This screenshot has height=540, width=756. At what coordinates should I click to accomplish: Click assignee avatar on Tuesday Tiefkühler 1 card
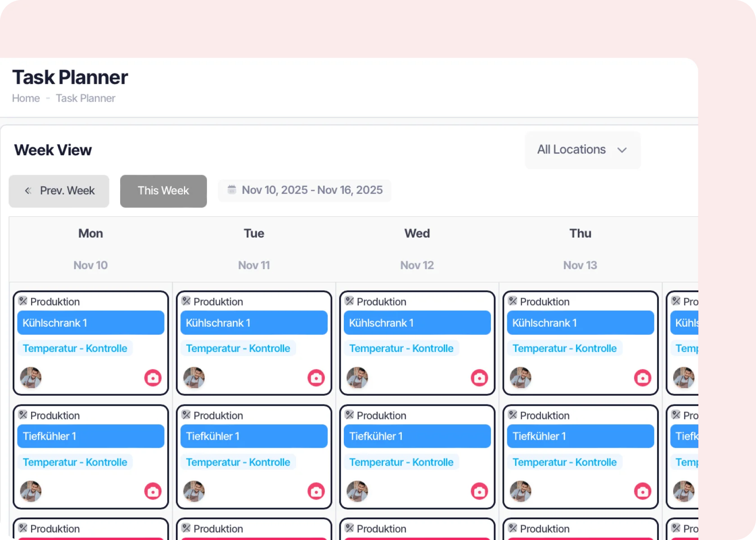(x=194, y=491)
